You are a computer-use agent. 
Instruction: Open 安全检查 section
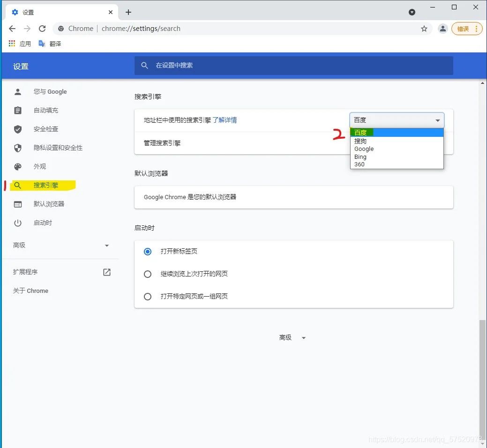click(46, 129)
